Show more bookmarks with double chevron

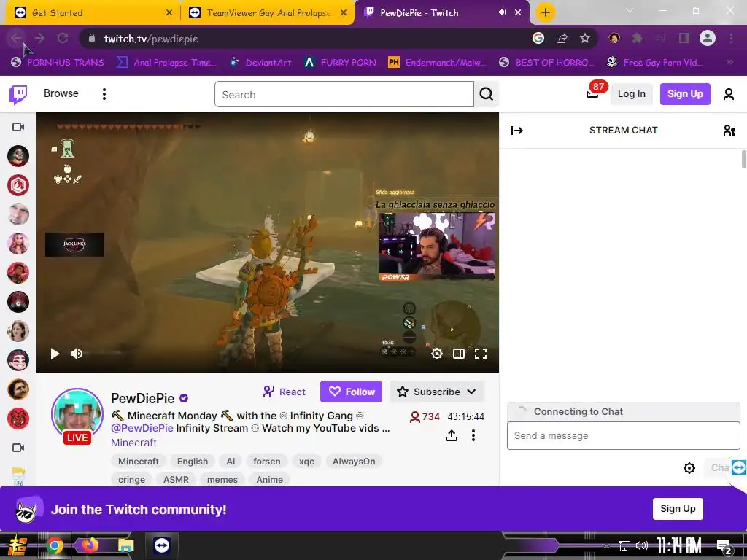point(729,62)
